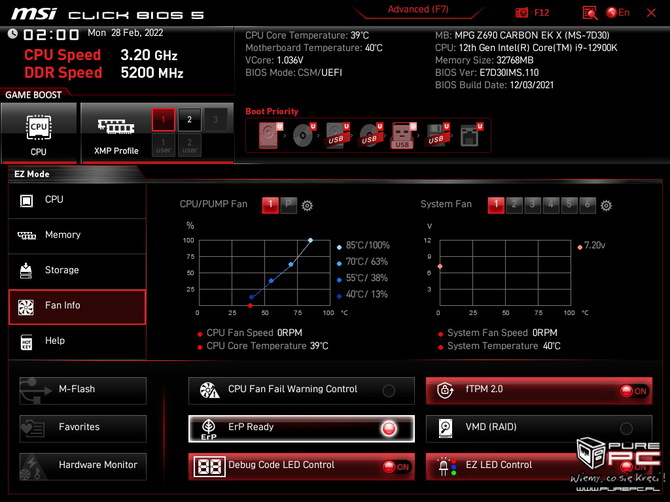Select the optical disc boot device icon
The width and height of the screenshot is (670, 502).
[304, 135]
